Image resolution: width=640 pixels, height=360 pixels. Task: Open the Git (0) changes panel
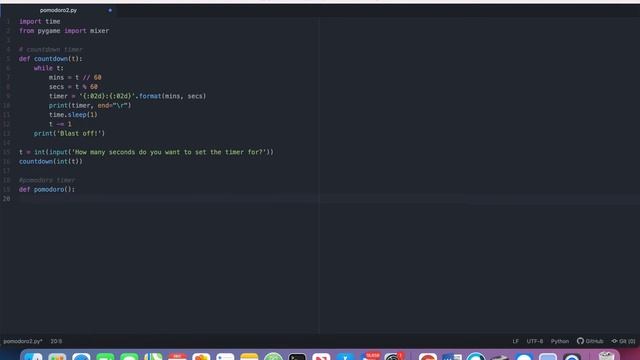click(623, 341)
